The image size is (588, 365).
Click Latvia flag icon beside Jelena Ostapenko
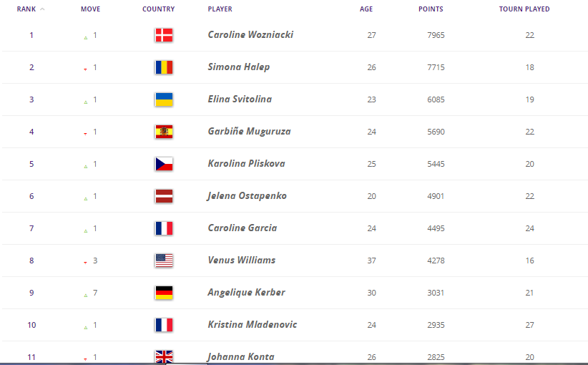[x=164, y=196]
